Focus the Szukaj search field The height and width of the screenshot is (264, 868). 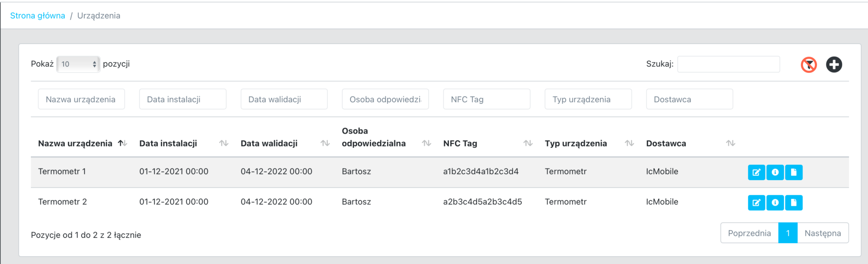tap(728, 64)
